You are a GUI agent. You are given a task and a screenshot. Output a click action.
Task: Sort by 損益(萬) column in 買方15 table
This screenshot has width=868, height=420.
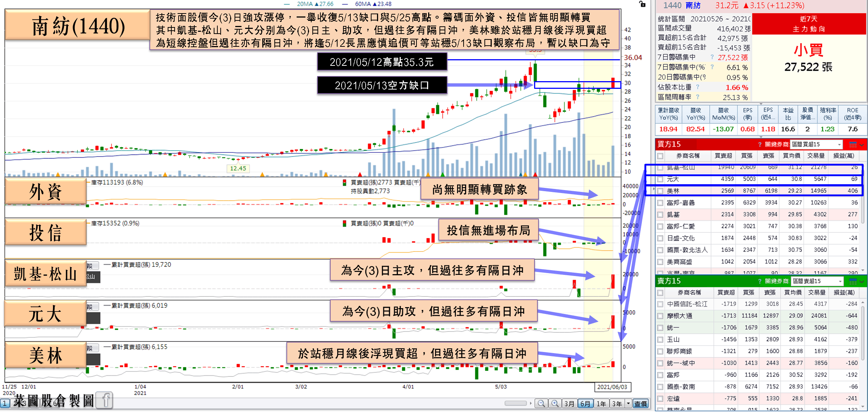click(x=843, y=156)
